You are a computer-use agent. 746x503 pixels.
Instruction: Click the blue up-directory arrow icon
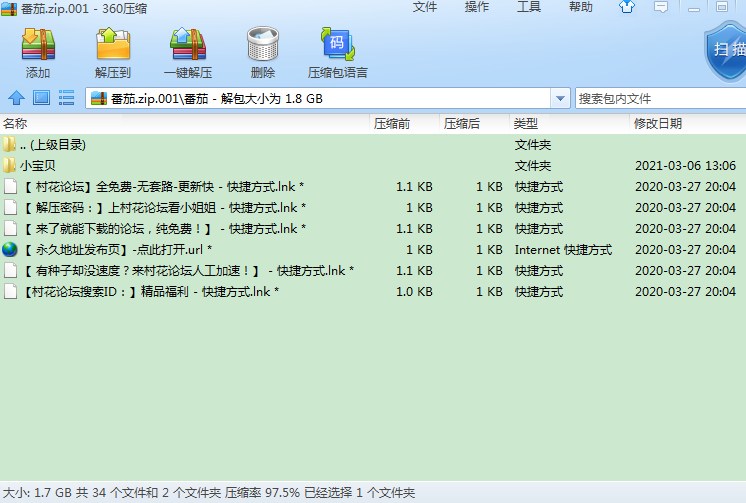point(16,98)
